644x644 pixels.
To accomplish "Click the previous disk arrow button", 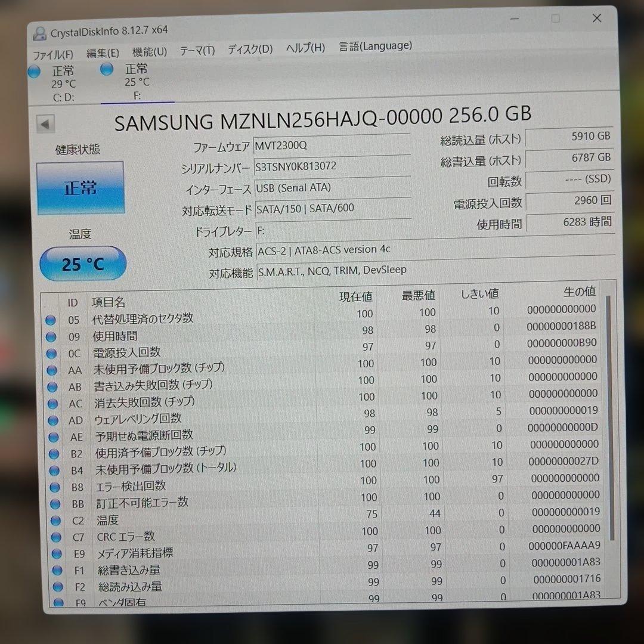I will 45,123.
